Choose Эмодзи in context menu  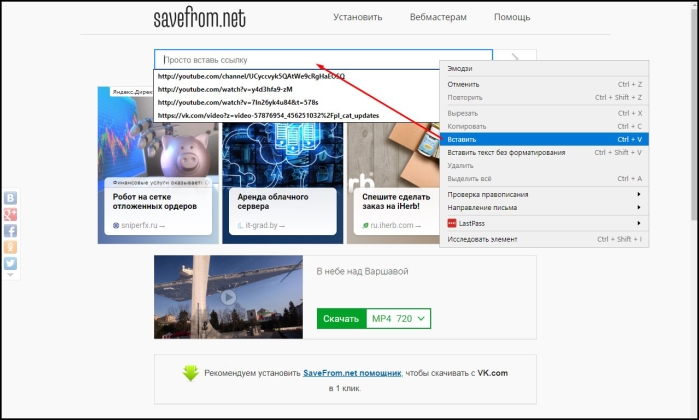(x=544, y=69)
